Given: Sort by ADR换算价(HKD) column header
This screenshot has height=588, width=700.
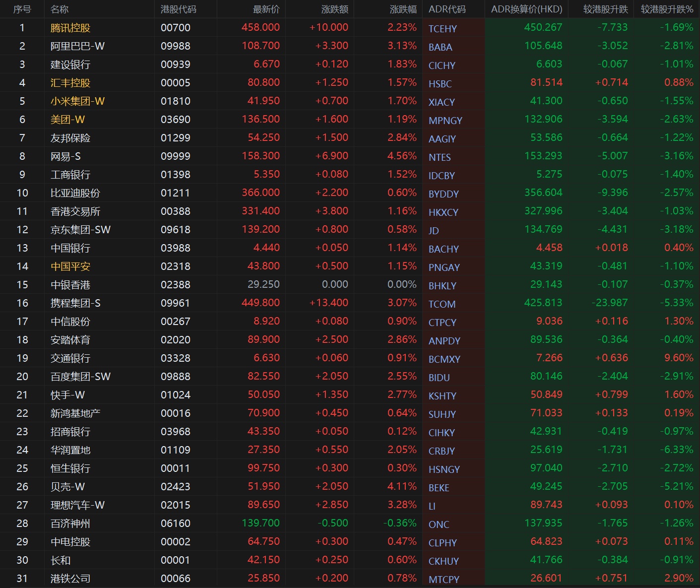Looking at the screenshot, I should [526, 9].
